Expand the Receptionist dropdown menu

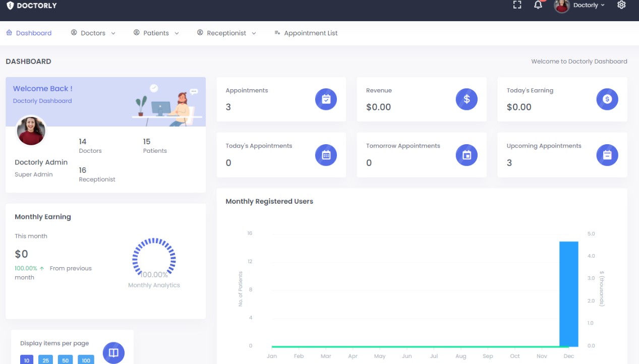pyautogui.click(x=226, y=33)
